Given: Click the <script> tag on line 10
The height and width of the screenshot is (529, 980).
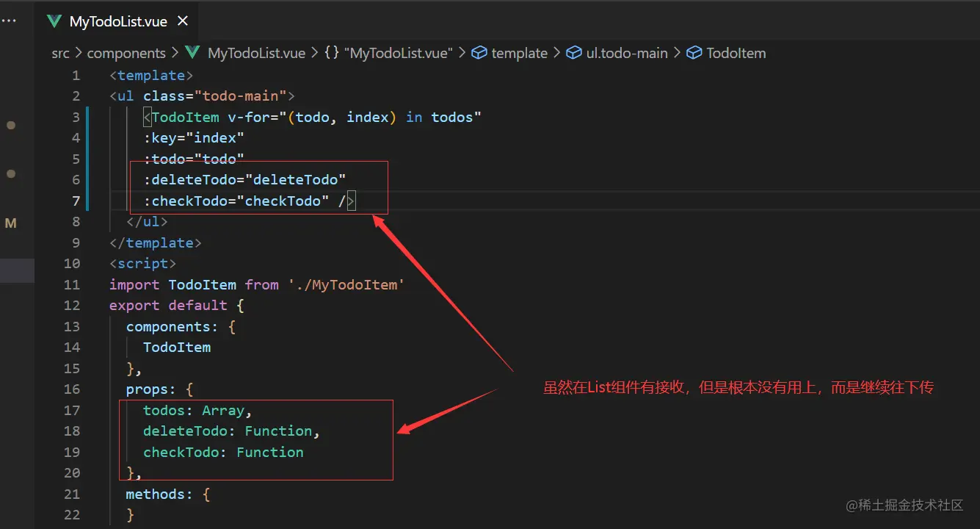Looking at the screenshot, I should point(143,263).
